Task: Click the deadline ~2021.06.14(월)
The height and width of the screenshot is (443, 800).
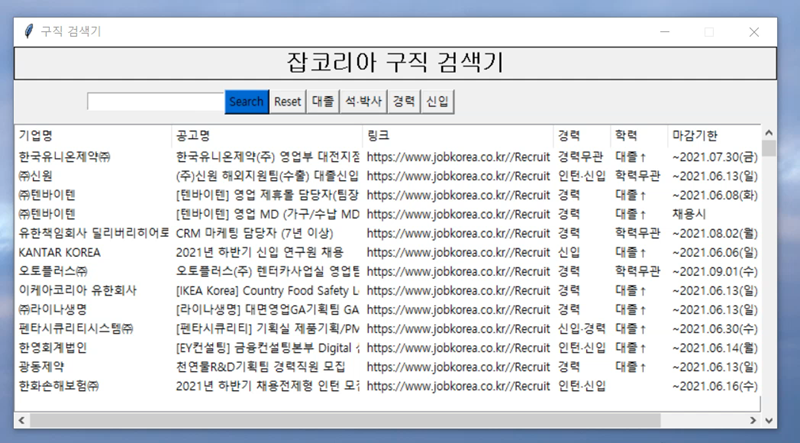Action: tap(715, 348)
